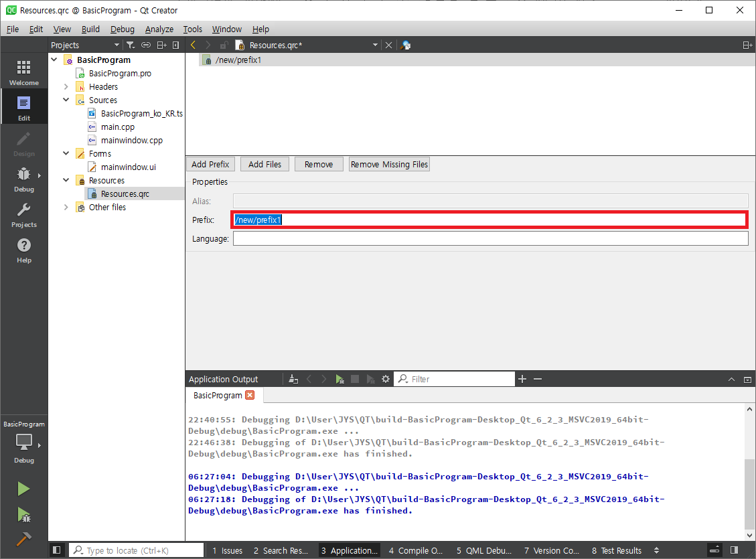Start debugging with the play-bug button
Screen dimensions: 756x559
(23, 515)
